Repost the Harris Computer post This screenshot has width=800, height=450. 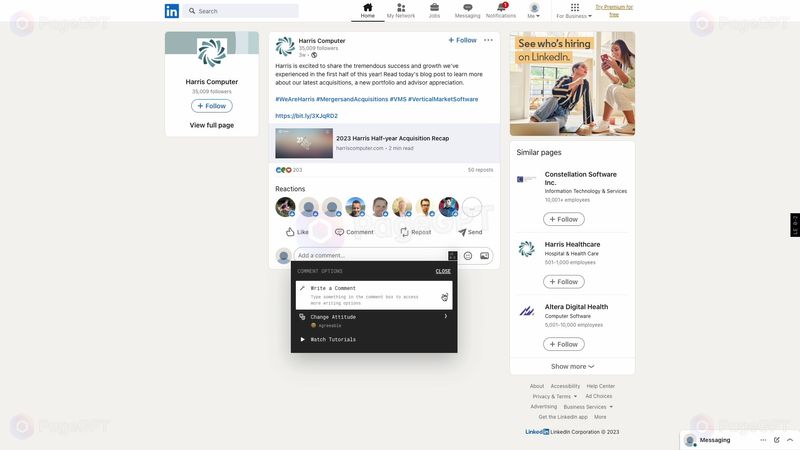415,232
